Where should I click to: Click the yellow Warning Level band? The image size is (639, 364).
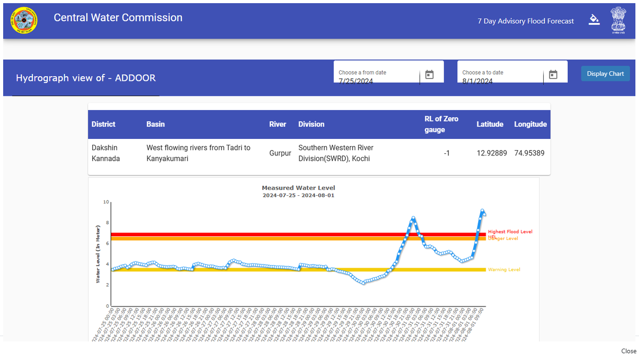pos(298,270)
